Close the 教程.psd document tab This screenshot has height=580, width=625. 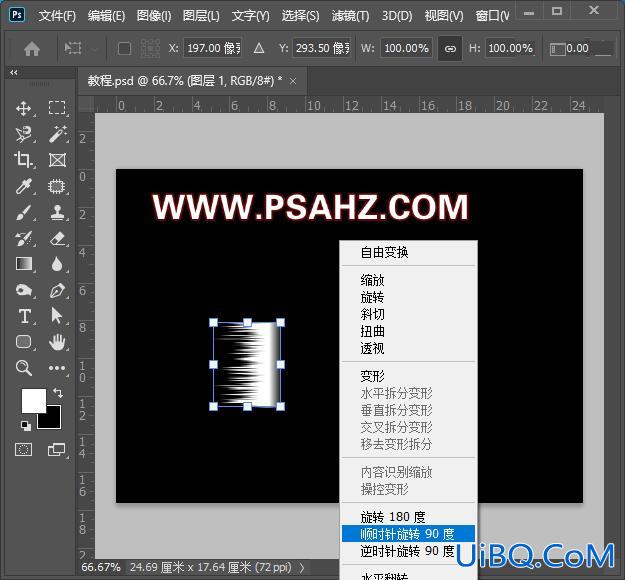coord(293,81)
